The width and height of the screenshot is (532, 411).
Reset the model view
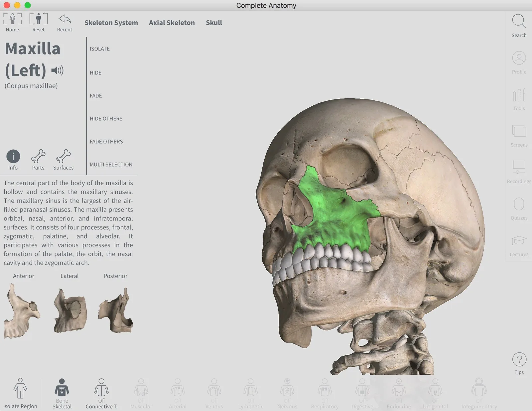[x=38, y=19]
